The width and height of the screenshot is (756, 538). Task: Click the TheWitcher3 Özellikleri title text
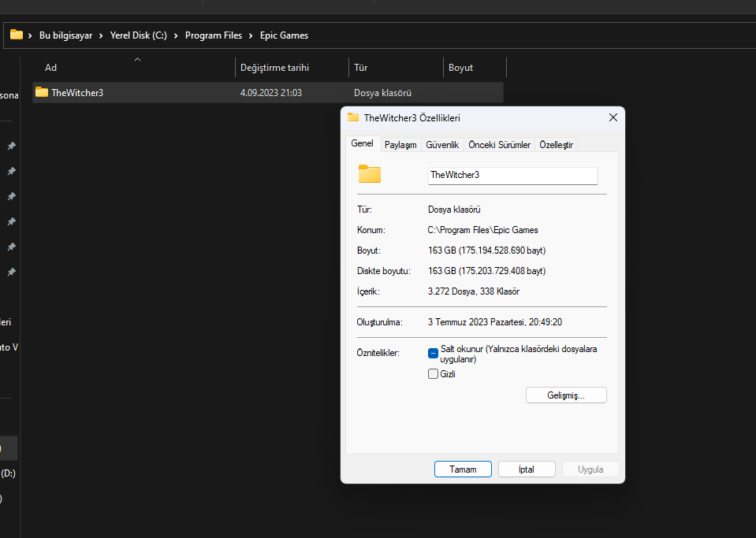click(x=412, y=118)
